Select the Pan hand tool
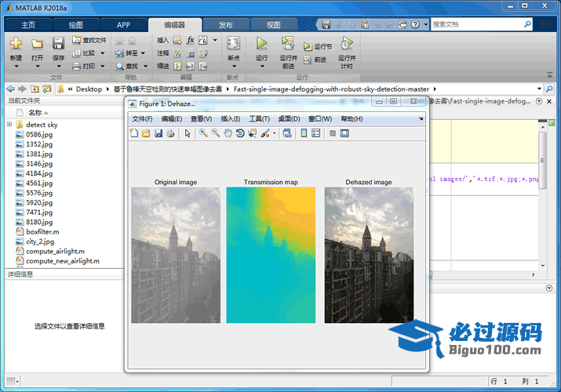561x392 pixels. point(228,133)
